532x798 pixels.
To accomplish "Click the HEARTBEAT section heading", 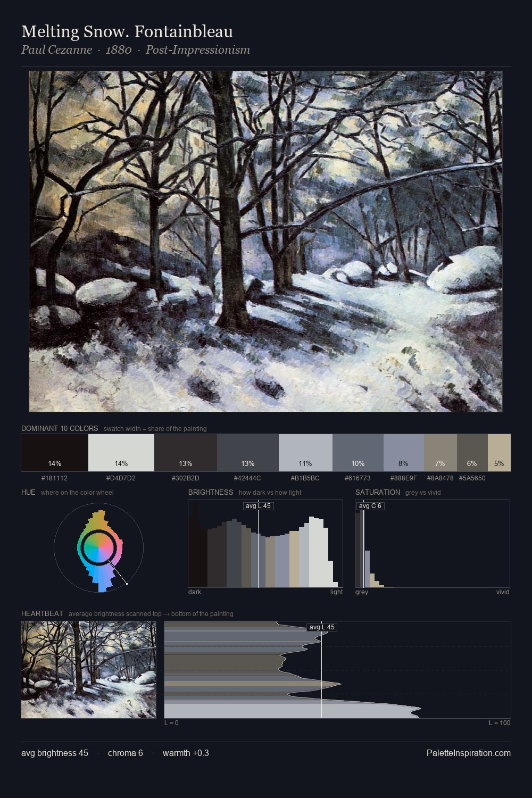I will (42, 613).
